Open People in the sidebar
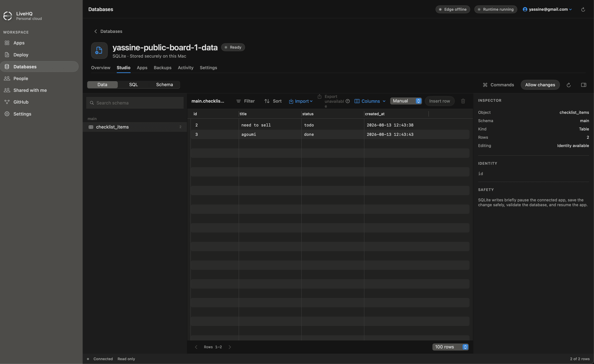The width and height of the screenshot is (594, 364). [x=39, y=78]
